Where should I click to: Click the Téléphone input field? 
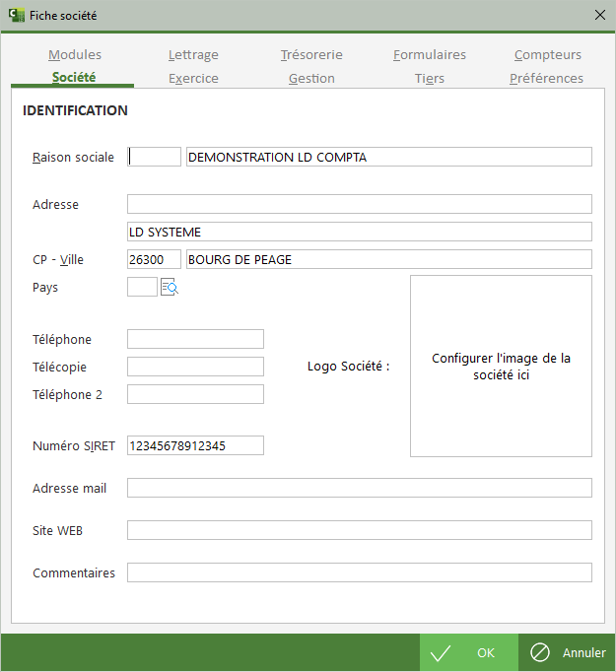[195, 339]
